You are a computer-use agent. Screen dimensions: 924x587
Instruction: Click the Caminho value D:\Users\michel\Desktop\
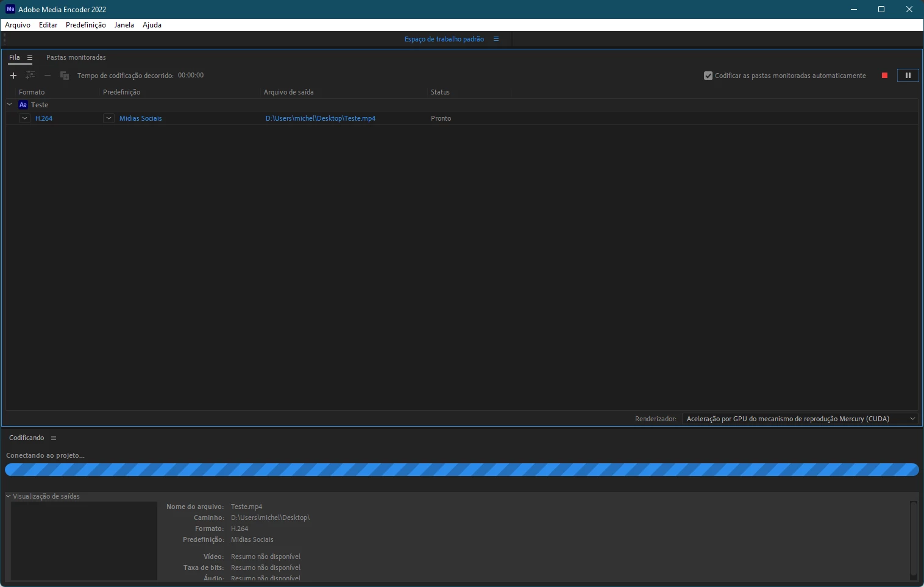271,518
